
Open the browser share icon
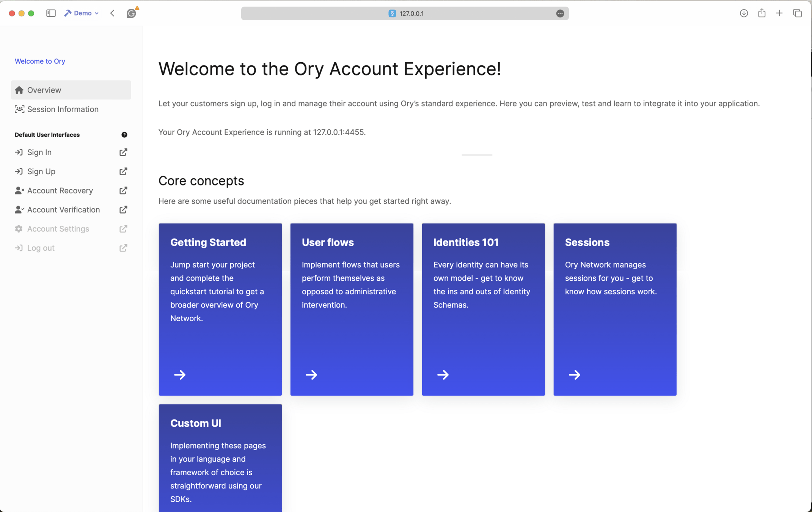point(762,13)
